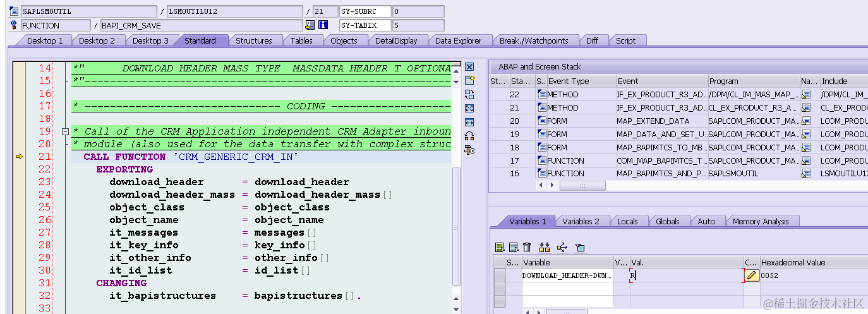This screenshot has height=314, width=868.
Task: Open the Globals tab
Action: coord(668,221)
